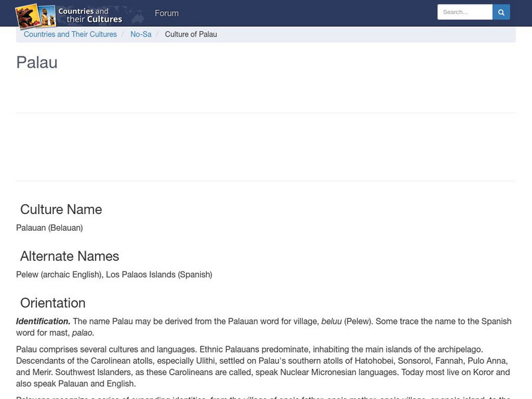Select the Culture Name heading
532x399 pixels.
(x=61, y=209)
